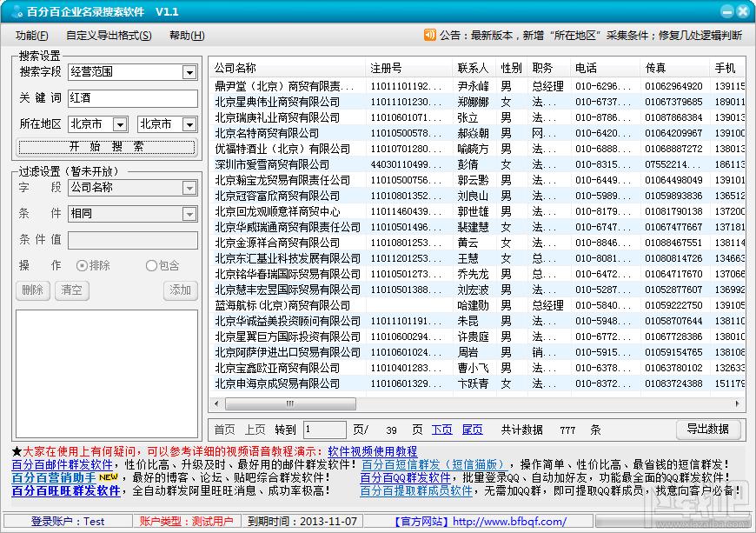Minimize the window using title bar button

tap(727, 11)
